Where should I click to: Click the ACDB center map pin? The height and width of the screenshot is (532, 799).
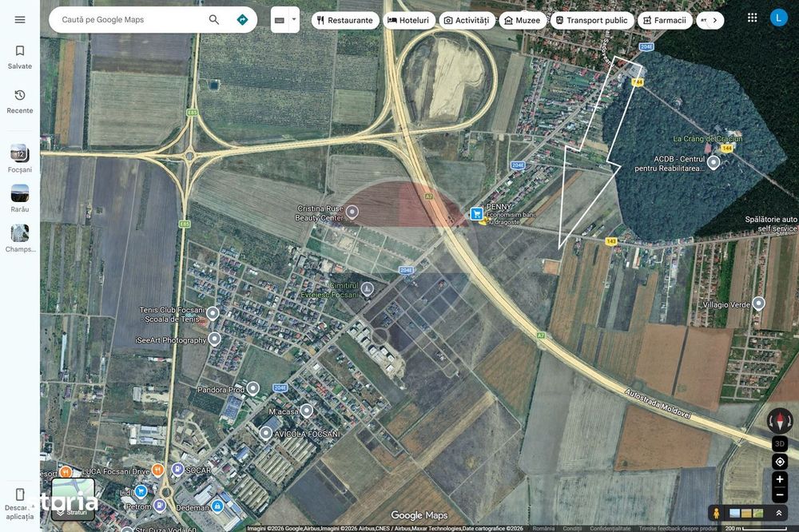click(714, 163)
